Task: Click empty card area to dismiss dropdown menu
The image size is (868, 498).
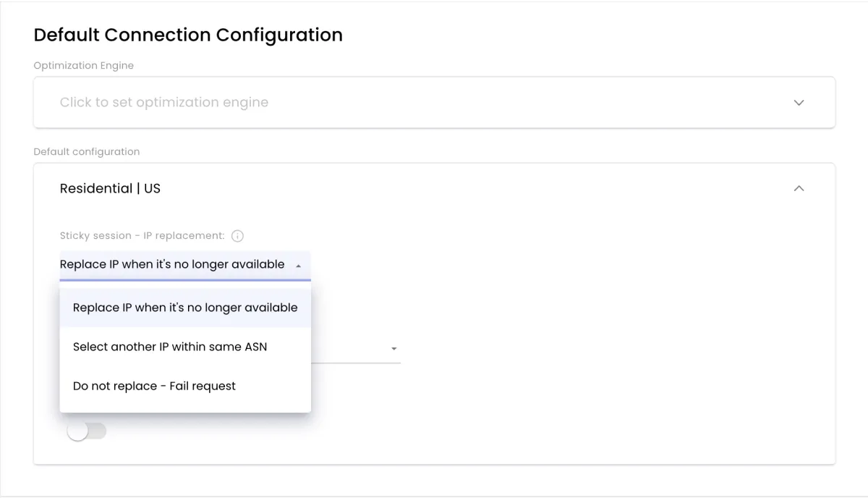Action: tap(579, 326)
